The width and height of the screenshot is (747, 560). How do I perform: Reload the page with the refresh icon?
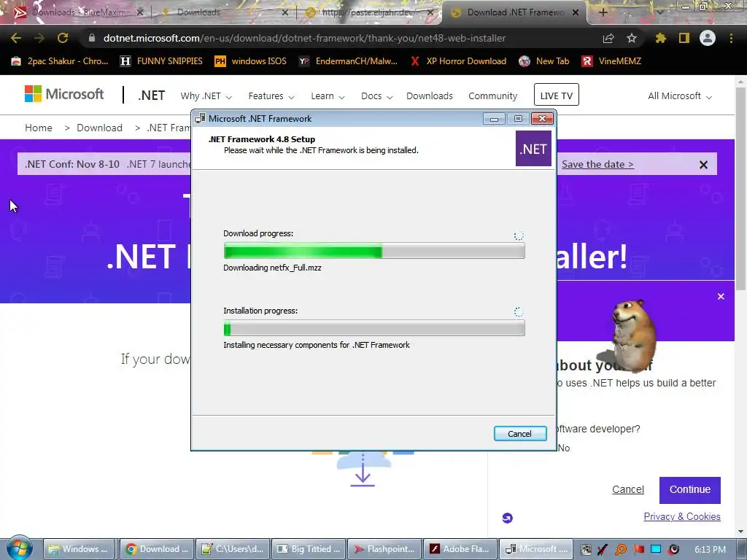tap(63, 38)
